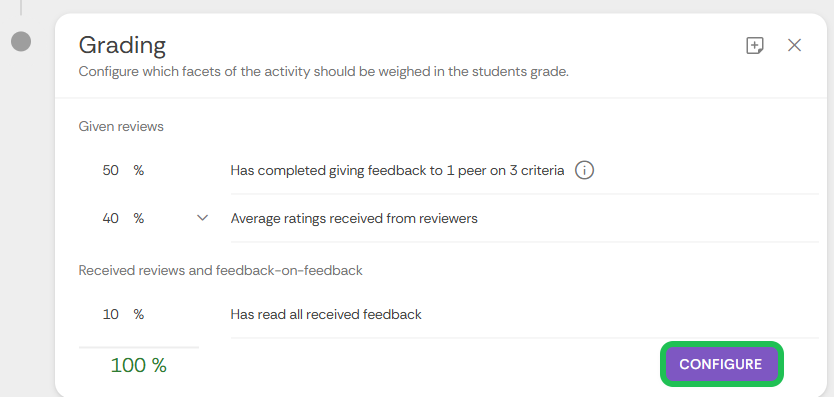
Task: Open the info icon beside 3 criteria
Action: tap(584, 170)
